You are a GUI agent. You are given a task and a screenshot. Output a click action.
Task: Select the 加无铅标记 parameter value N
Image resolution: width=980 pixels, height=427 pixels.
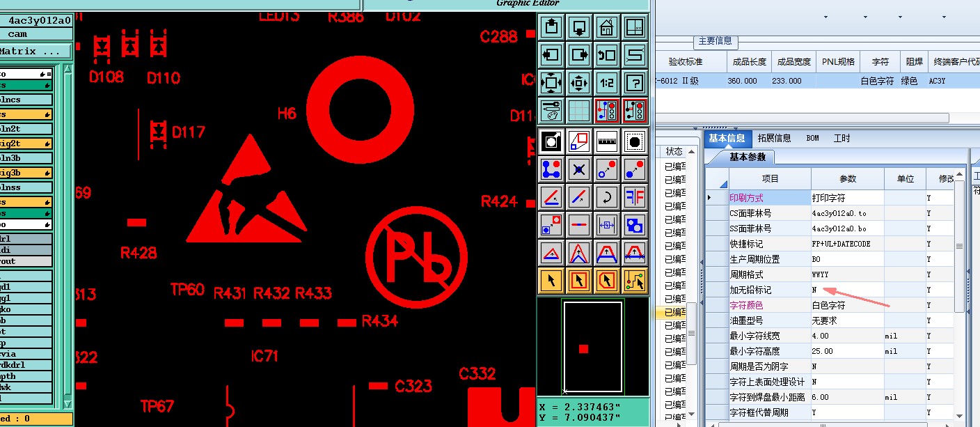pyautogui.click(x=848, y=290)
